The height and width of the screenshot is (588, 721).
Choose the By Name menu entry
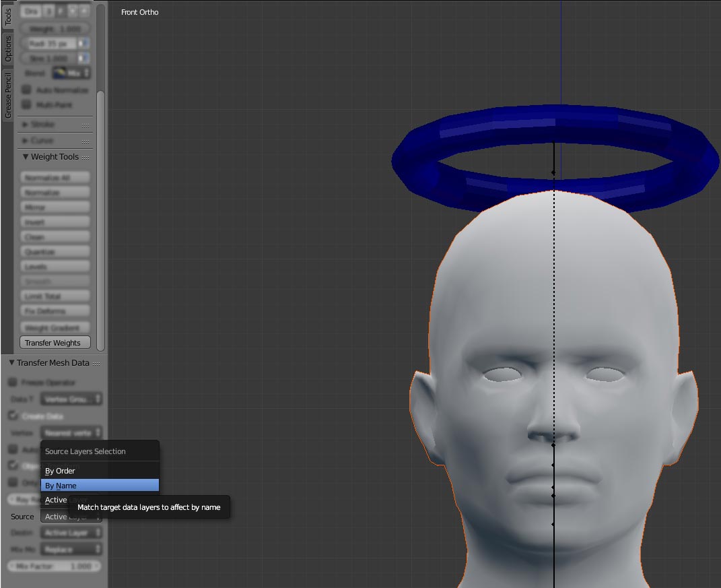tap(100, 486)
